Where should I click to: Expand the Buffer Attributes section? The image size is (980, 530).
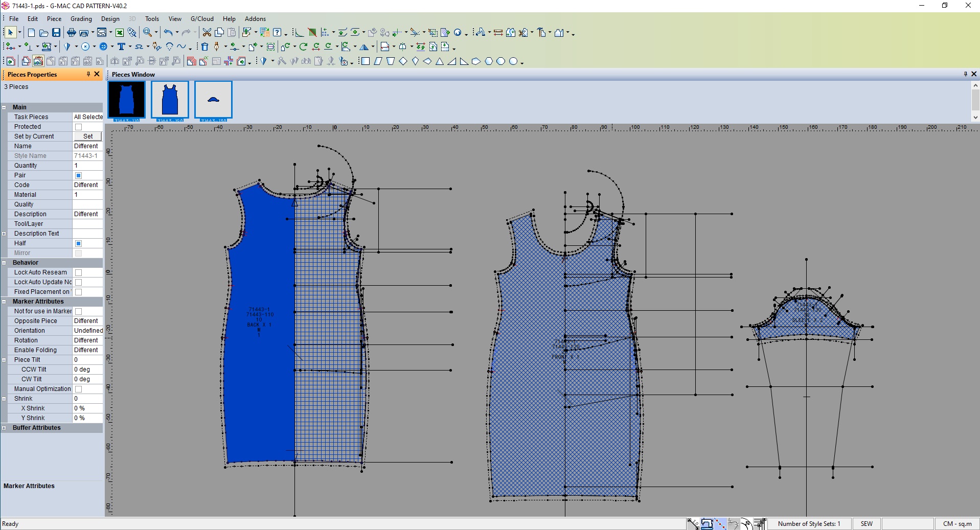point(4,428)
